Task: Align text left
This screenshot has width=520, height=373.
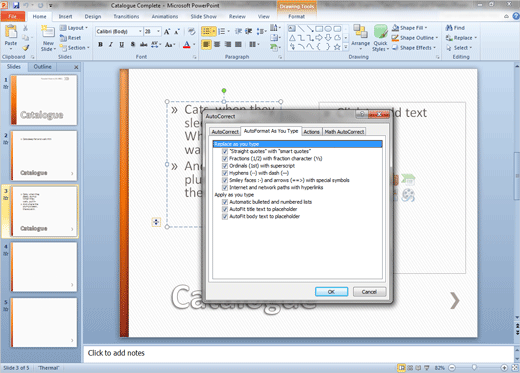Action: 206,44
